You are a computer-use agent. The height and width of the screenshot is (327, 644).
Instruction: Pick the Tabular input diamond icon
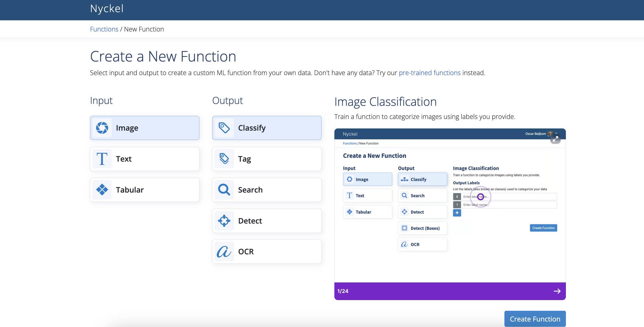pos(102,190)
